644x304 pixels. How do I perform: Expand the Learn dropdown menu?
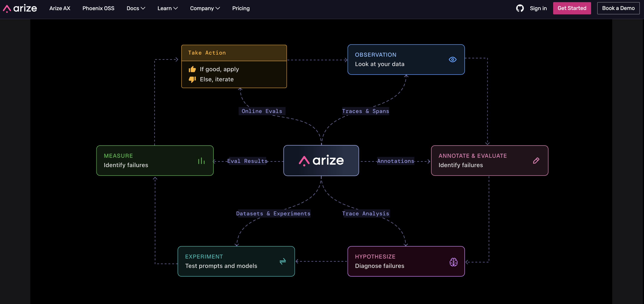tap(168, 8)
